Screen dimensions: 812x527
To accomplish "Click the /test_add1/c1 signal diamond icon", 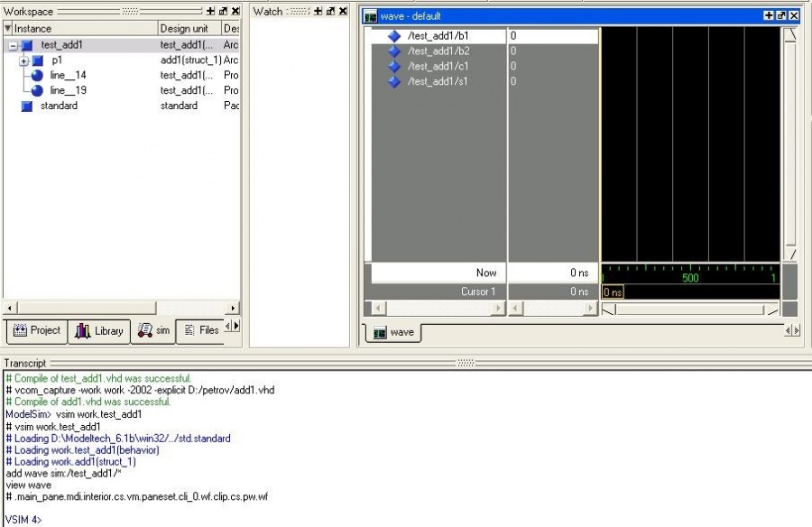I will pos(394,67).
